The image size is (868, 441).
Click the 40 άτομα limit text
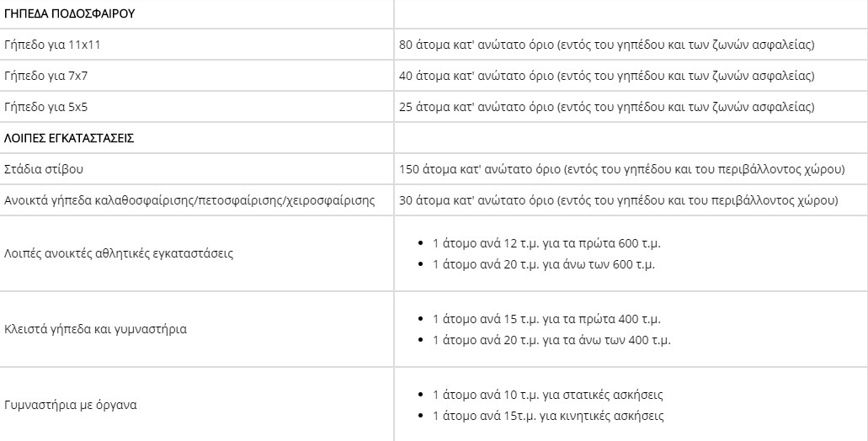607,76
